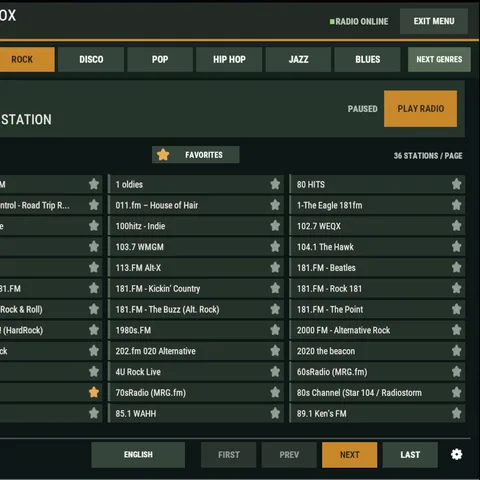Image resolution: width=480 pixels, height=480 pixels.
Task: Favorite 4U Rock Live with star
Action: tap(275, 372)
